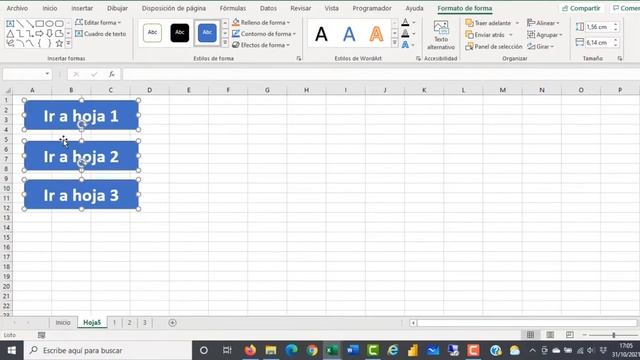Open Efectos de forma dropdown
This screenshot has width=640, height=360.
(261, 45)
